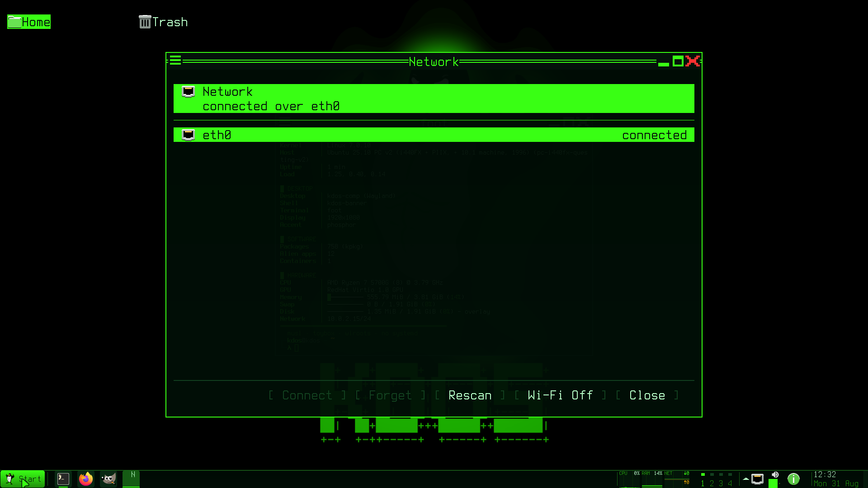Viewport: 868px width, 488px height.
Task: Click the ethernet icon in the Network header
Action: click(189, 92)
